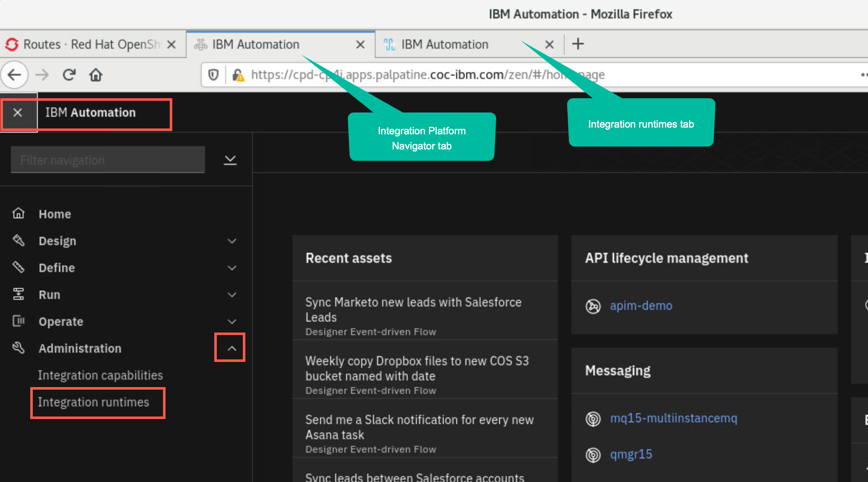
Task: Go back with the browser back arrow
Action: [14, 75]
